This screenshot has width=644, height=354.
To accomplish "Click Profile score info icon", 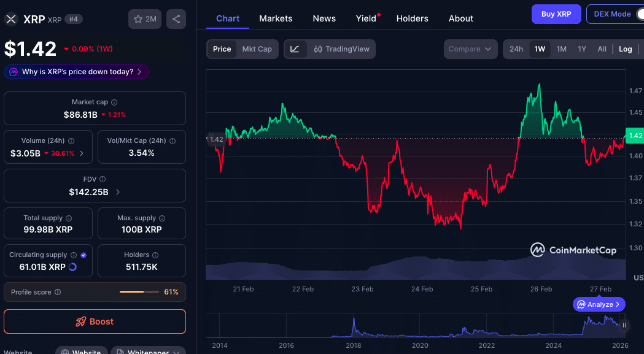I will tap(58, 292).
